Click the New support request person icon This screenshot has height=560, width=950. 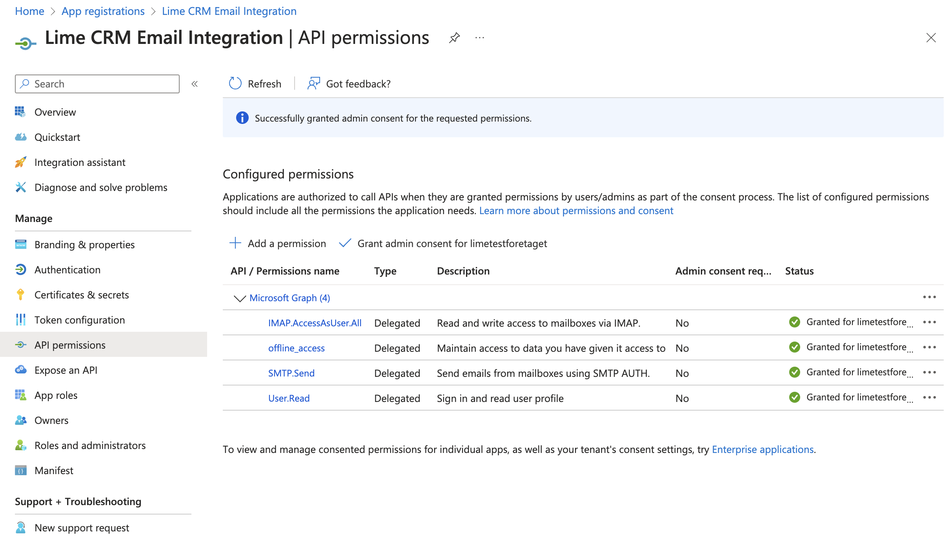tap(20, 527)
